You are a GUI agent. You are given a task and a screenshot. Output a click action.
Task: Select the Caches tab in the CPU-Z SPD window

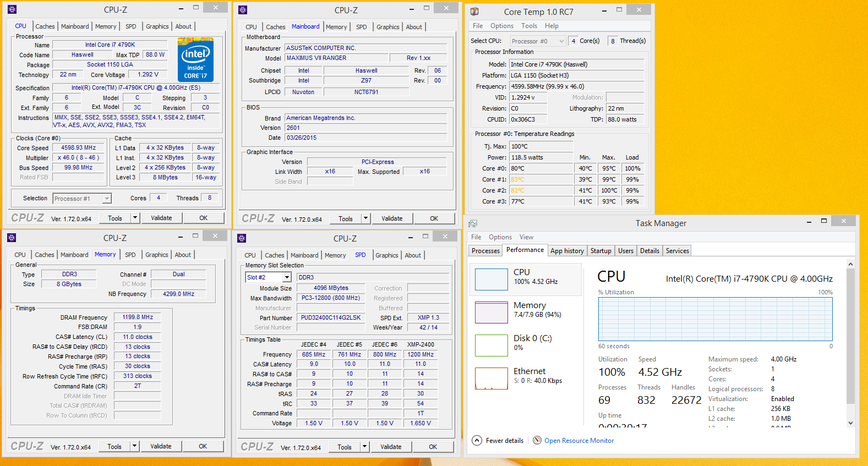tap(275, 255)
